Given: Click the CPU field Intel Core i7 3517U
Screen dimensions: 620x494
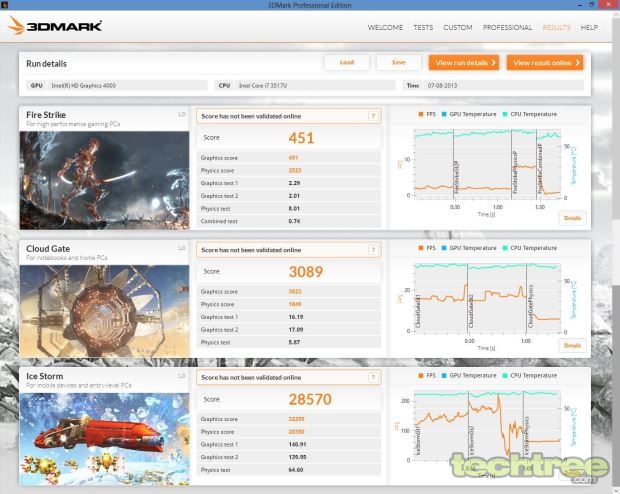Looking at the screenshot, I should pos(305,85).
